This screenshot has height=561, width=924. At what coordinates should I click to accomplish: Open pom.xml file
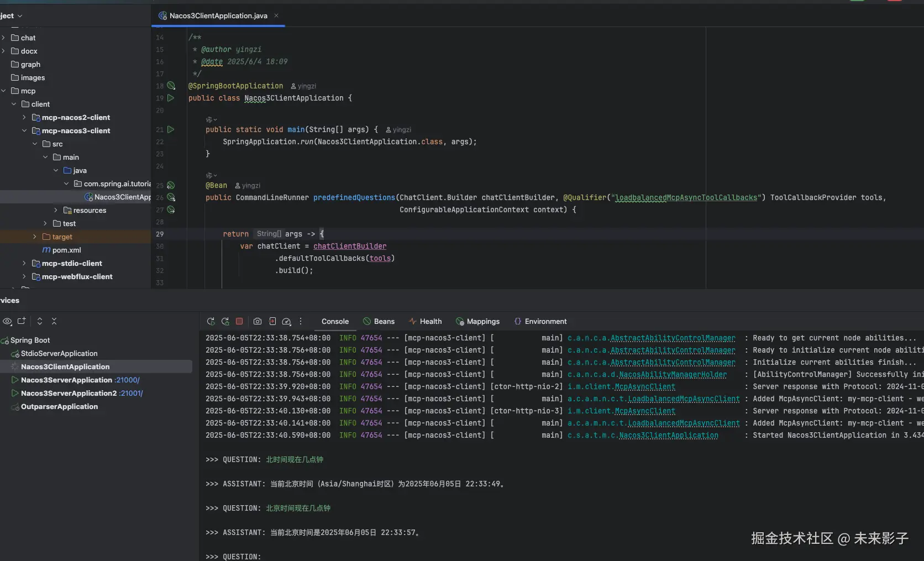(x=61, y=250)
